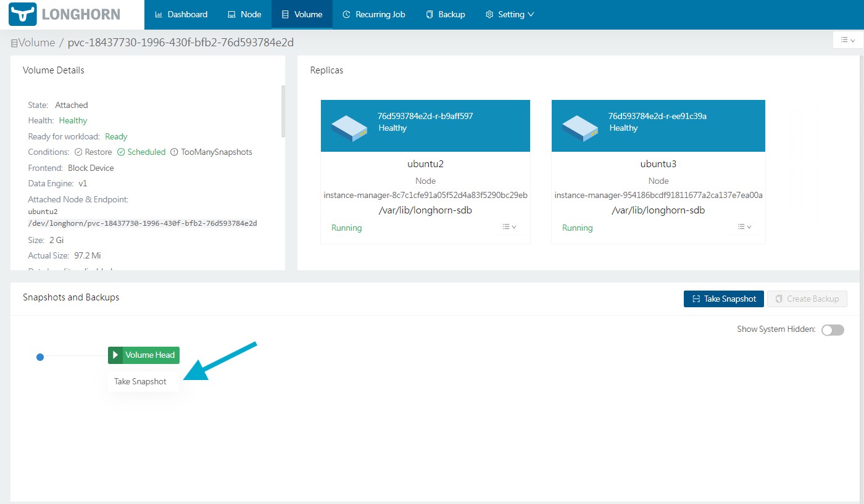Select Take Snapshot in the snapshot context menu
Image resolution: width=864 pixels, height=504 pixels.
point(141,381)
